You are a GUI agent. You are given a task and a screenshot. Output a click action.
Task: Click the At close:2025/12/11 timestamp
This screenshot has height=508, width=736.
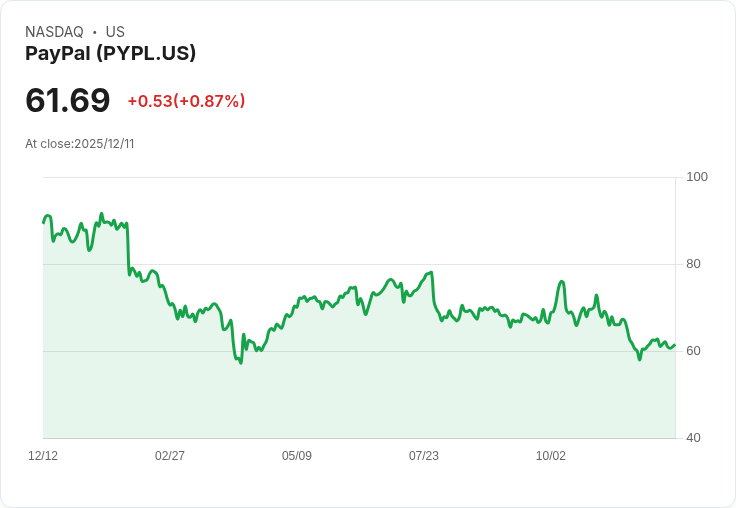click(80, 144)
